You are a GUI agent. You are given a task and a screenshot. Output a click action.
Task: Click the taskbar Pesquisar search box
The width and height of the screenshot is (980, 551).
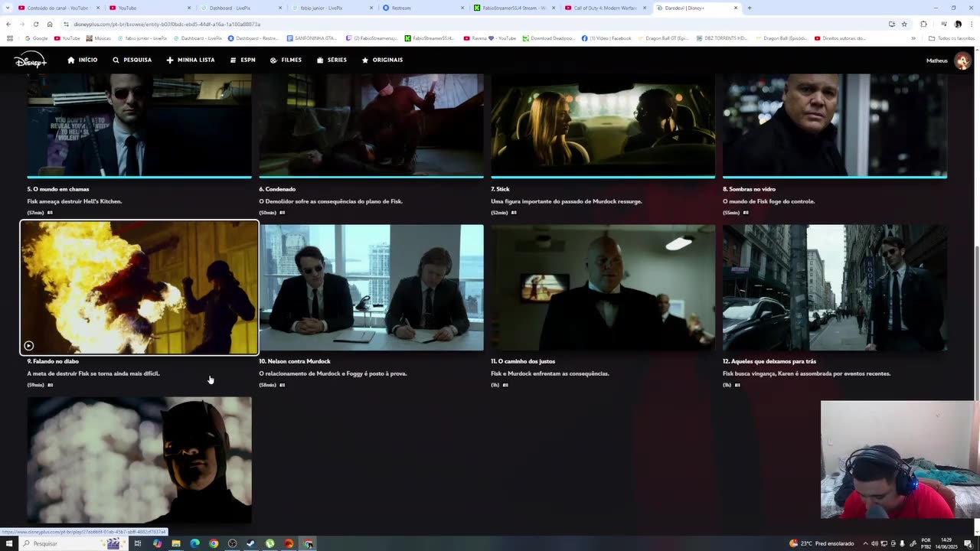tap(73, 543)
